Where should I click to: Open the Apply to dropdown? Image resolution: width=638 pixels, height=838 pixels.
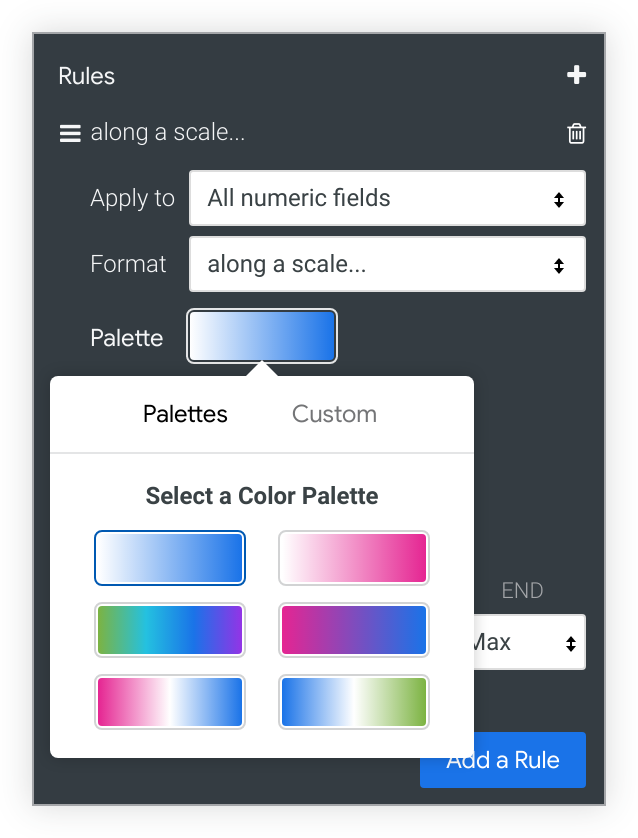coord(387,198)
